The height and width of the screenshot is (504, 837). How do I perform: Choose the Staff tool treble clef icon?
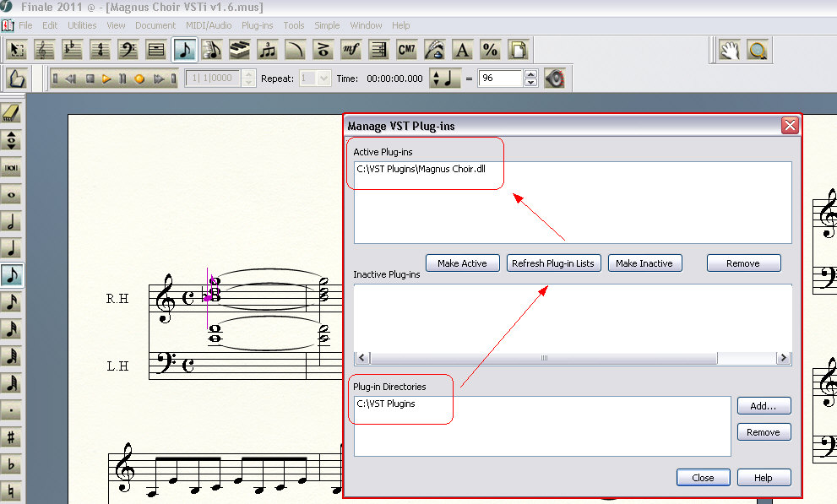(x=44, y=50)
